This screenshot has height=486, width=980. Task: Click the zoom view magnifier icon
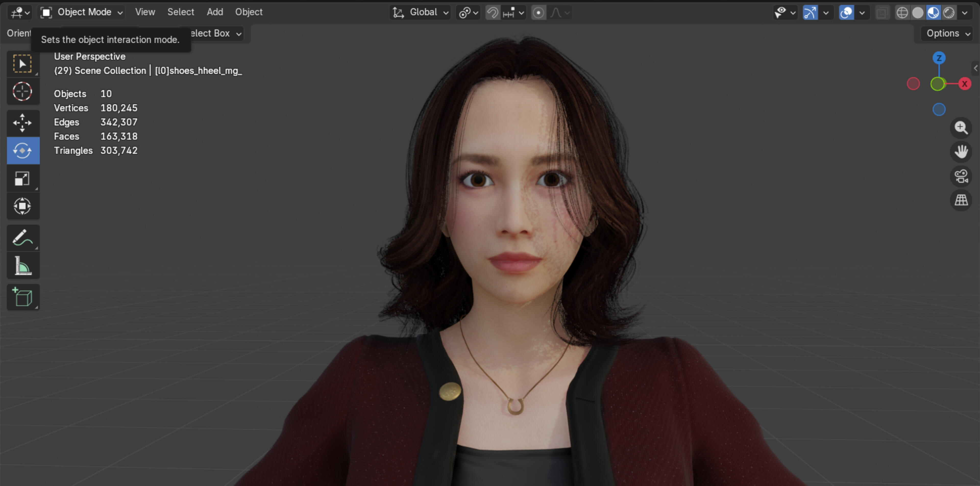[x=961, y=128]
